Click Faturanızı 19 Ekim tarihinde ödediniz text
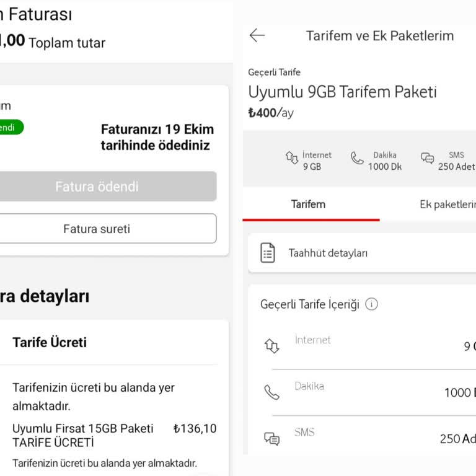This screenshot has height=476, width=476. pyautogui.click(x=157, y=137)
